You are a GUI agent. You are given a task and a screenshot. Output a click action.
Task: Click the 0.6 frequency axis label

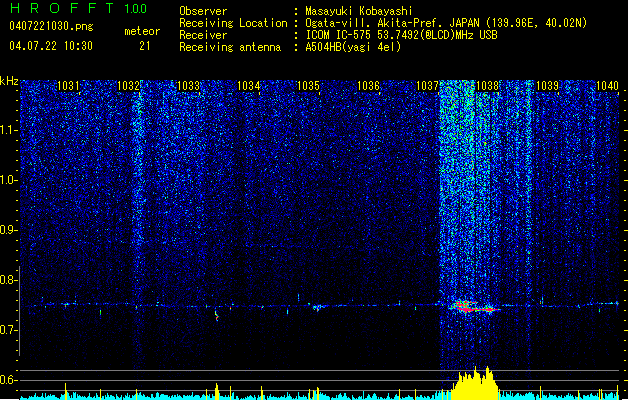[9, 380]
